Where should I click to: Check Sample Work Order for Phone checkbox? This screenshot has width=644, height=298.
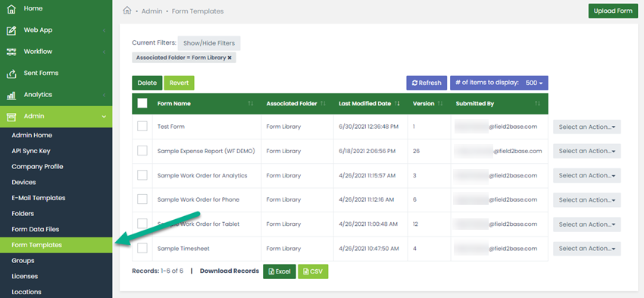(x=142, y=199)
